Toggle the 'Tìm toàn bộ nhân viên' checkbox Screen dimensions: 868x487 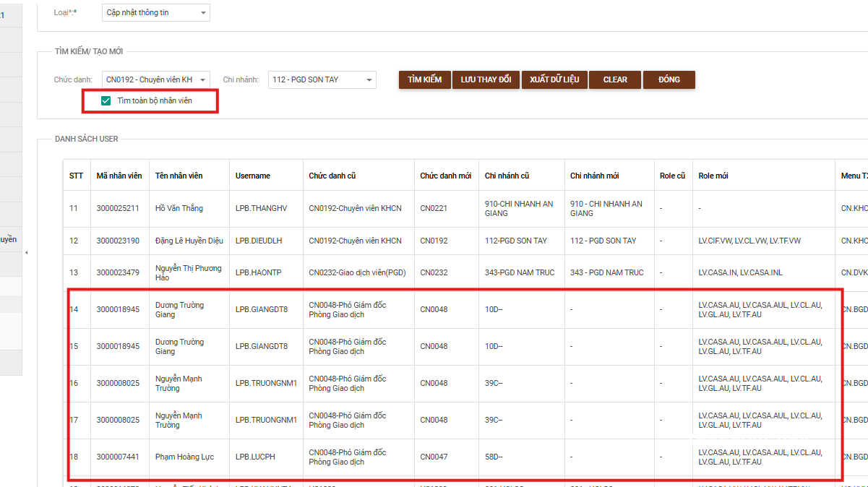[106, 100]
